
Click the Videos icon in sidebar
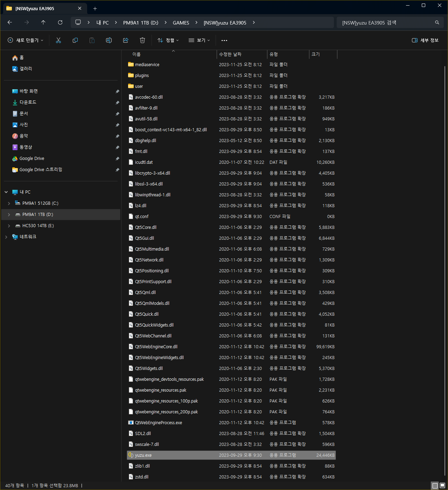pyautogui.click(x=15, y=147)
